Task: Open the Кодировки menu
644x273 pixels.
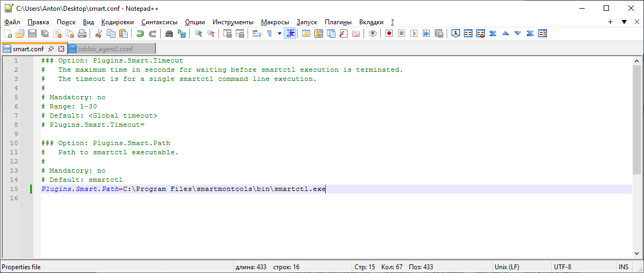Action: pos(118,22)
